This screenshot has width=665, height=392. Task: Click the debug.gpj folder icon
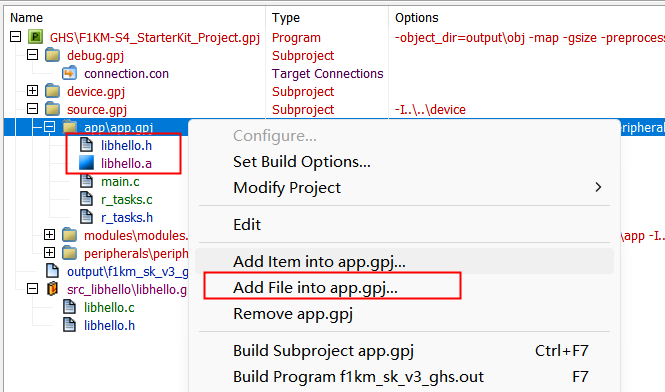click(x=53, y=55)
